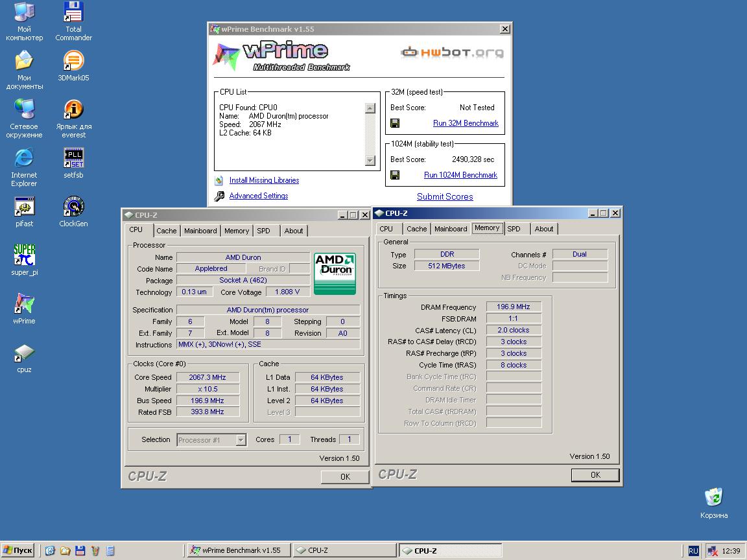Click CPU List scrollbar up arrow
This screenshot has width=747, height=560.
(x=370, y=108)
